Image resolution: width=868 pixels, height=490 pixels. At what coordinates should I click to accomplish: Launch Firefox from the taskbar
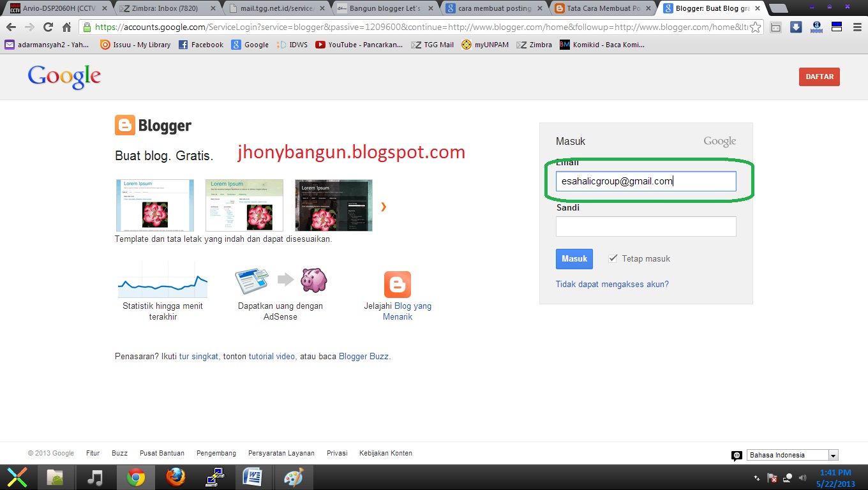(x=175, y=477)
